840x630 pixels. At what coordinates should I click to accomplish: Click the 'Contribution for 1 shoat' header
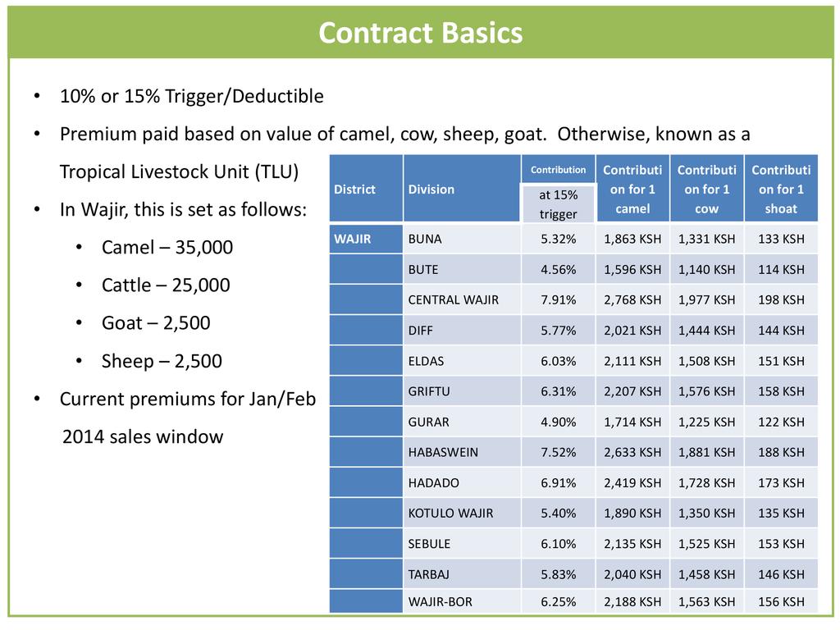(x=781, y=189)
